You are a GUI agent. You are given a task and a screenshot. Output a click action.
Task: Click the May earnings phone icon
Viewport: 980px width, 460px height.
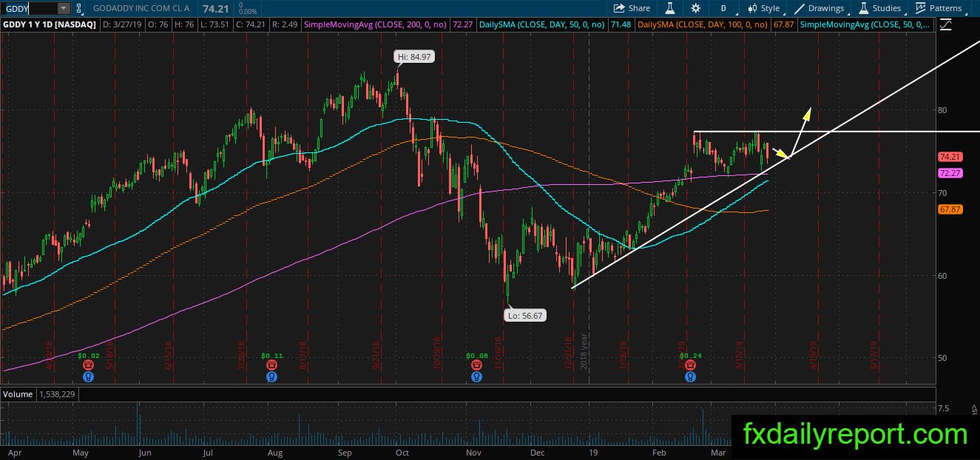[89, 365]
